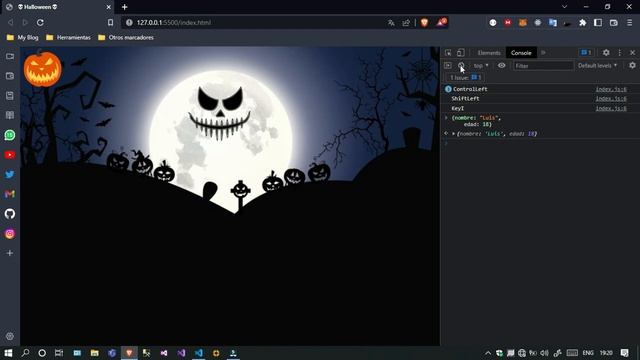The image size is (640, 360).
Task: Open the tab search chevron in title bar
Action: tap(564, 7)
